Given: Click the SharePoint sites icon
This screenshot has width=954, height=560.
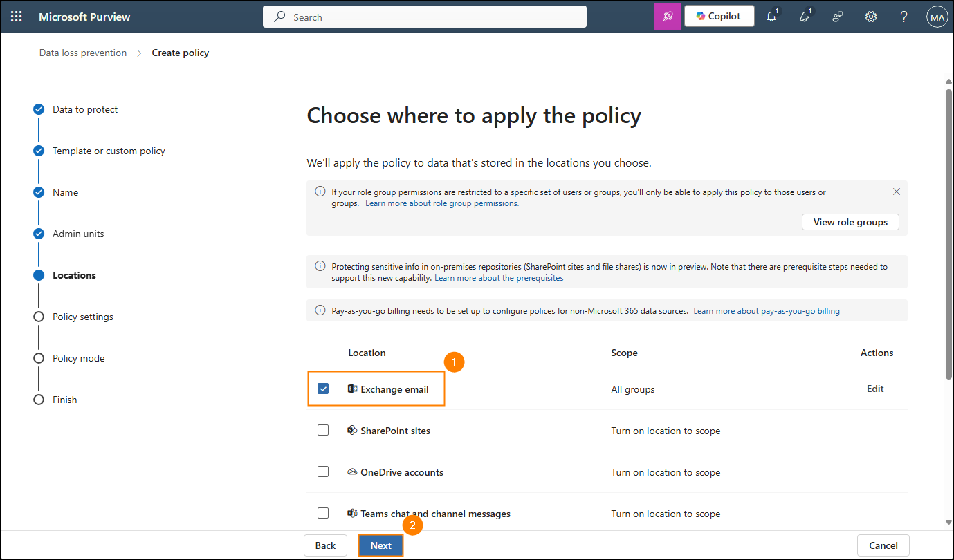Looking at the screenshot, I should tap(352, 430).
